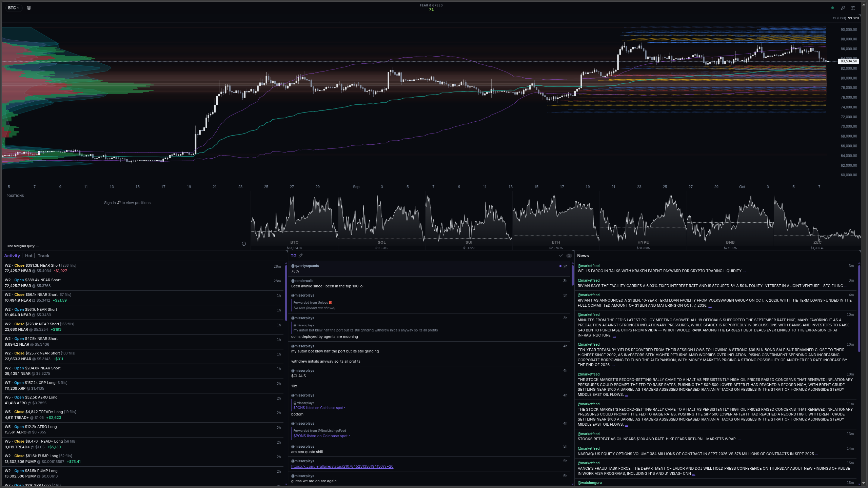Click the TG panel scroll down arrow
The image size is (868, 488).
[573, 484]
